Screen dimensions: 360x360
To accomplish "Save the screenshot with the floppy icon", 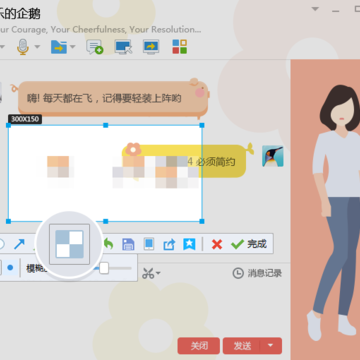I will (x=128, y=244).
